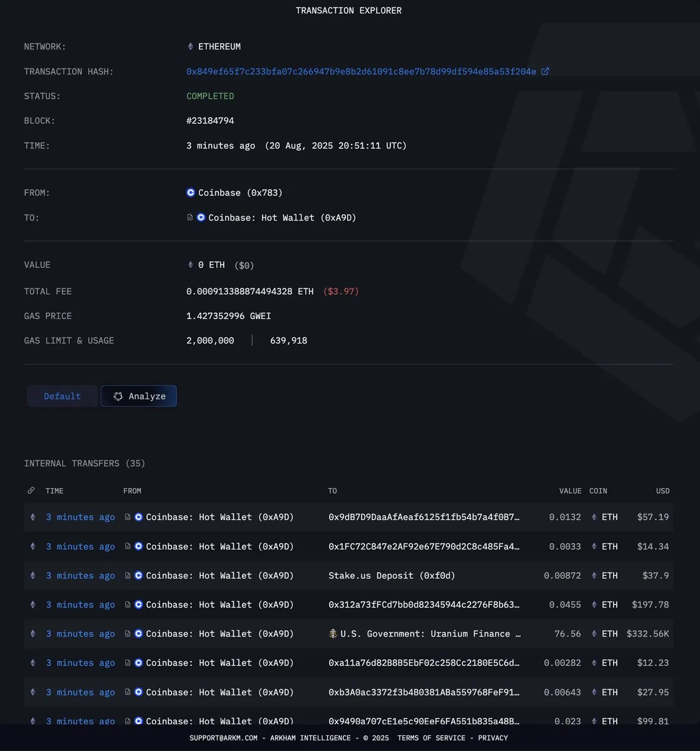The width and height of the screenshot is (700, 751).
Task: Click the block number #23184794
Action: [210, 121]
